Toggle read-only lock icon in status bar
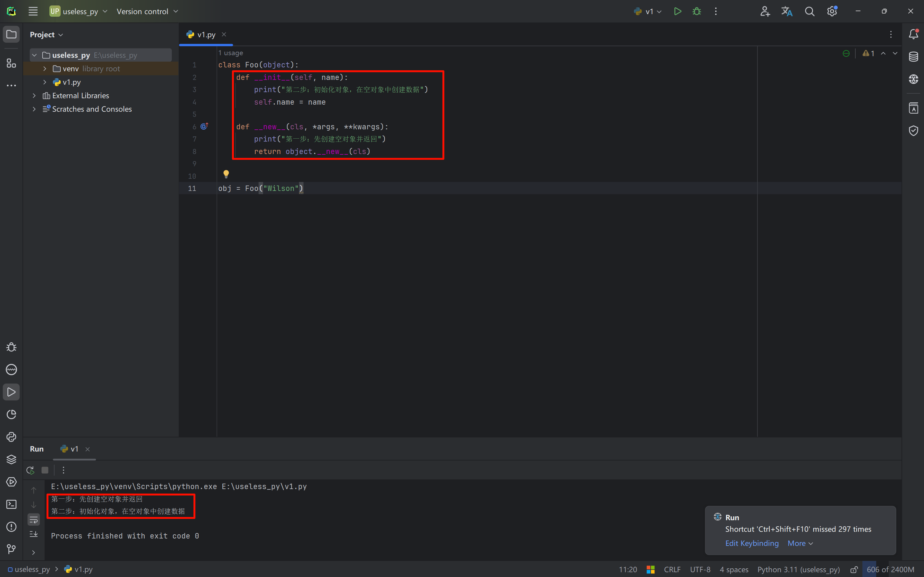The height and width of the screenshot is (577, 924). tap(854, 569)
